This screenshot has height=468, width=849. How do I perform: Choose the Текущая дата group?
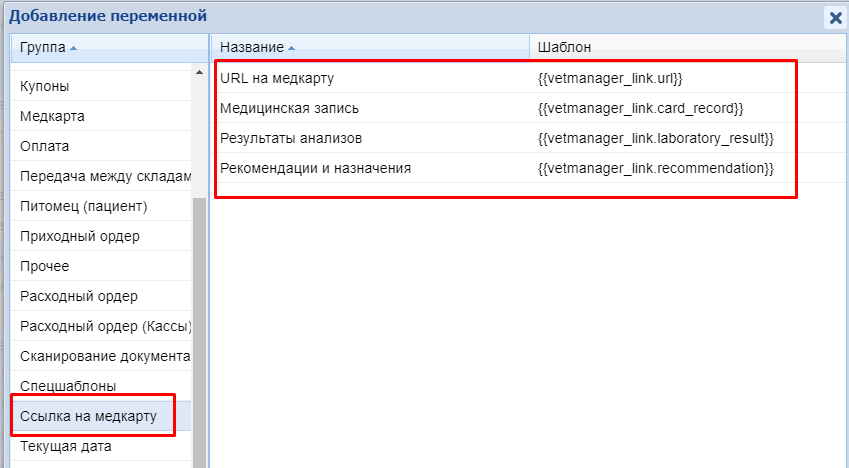[66, 446]
